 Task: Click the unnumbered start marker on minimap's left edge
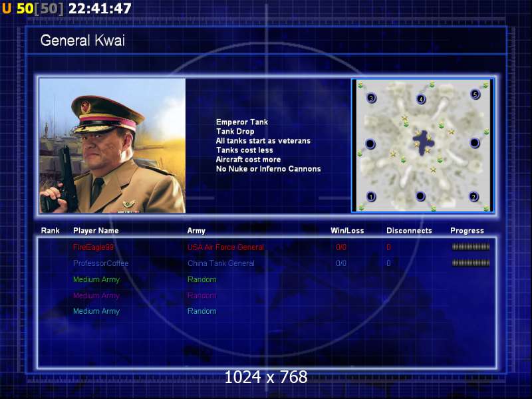pyautogui.click(x=370, y=144)
